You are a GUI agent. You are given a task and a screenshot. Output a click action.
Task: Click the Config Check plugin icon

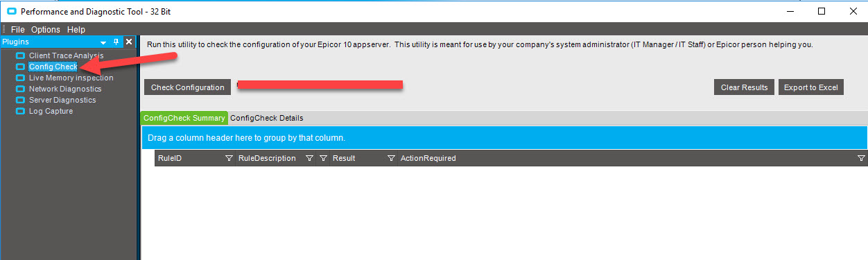click(x=20, y=67)
